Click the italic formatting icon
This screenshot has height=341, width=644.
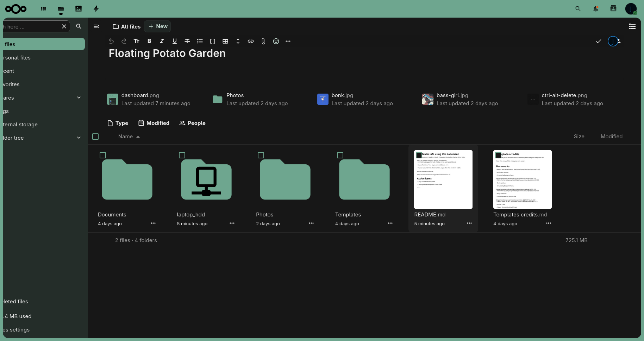coord(162,41)
